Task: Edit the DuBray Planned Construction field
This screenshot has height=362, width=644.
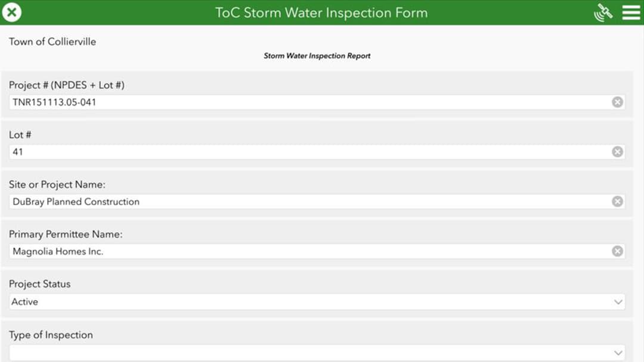Action: coord(310,202)
